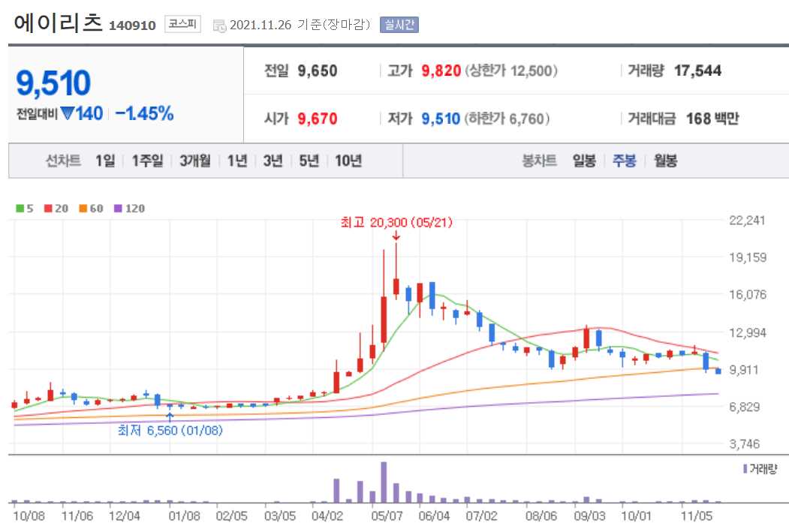Select the 1년 period tab

point(236,161)
